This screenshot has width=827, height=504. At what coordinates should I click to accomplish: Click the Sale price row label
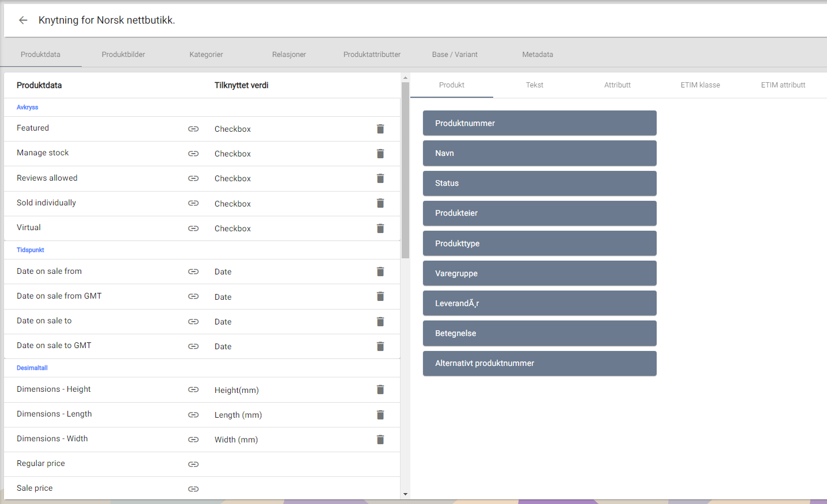(x=35, y=488)
